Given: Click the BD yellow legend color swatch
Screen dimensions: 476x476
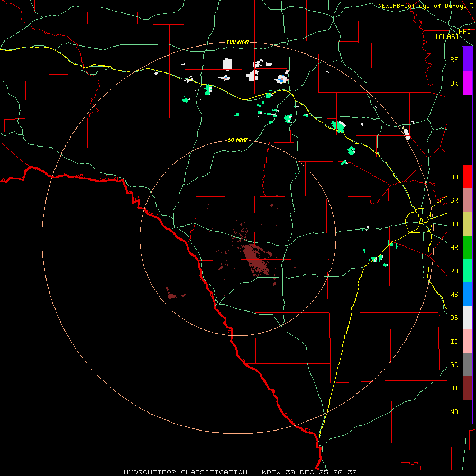Looking at the screenshot, I should [467, 224].
